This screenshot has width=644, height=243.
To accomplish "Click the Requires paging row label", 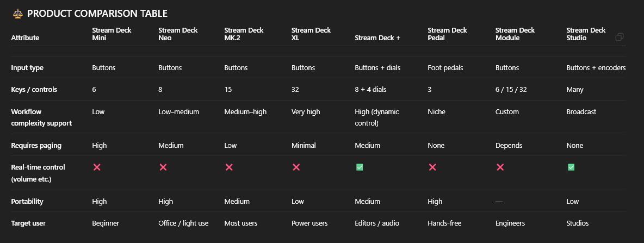I will click(x=35, y=146).
